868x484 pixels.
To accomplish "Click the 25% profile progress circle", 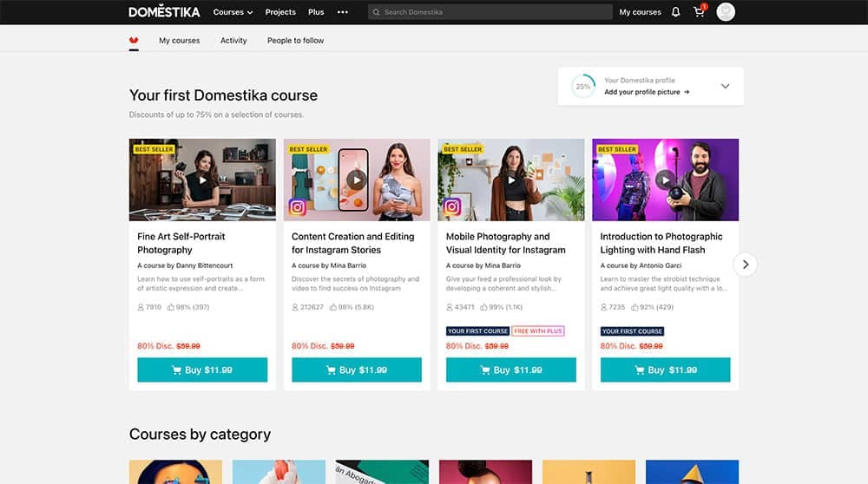I will (x=583, y=86).
